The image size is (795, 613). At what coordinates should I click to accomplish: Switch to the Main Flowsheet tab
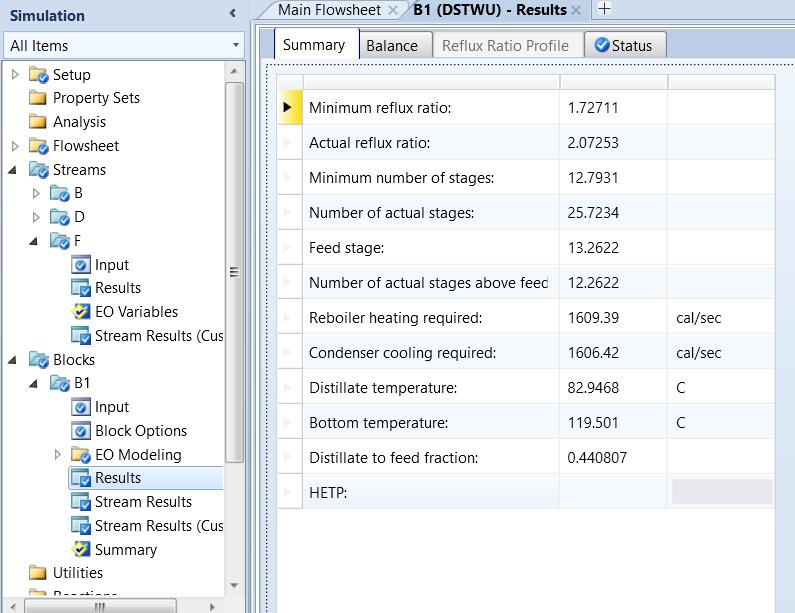329,10
